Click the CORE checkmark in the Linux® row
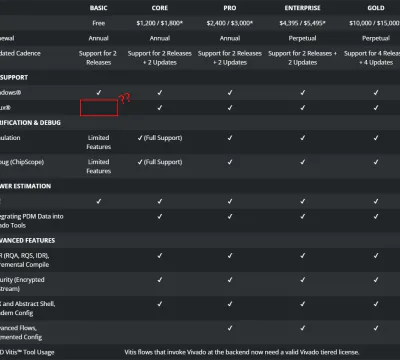The image size is (400, 360). coord(160,108)
